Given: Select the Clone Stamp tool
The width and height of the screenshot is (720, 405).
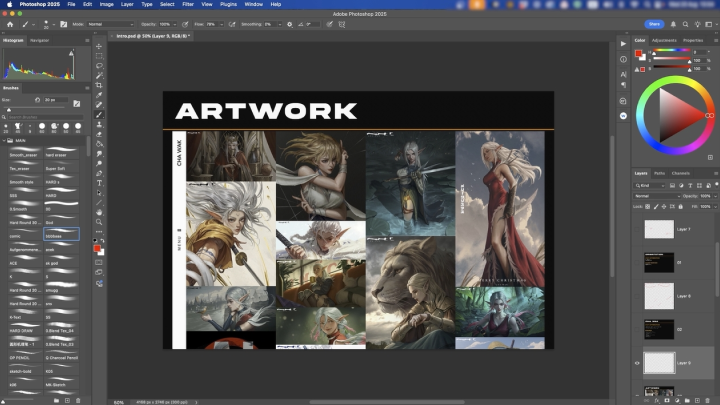Looking at the screenshot, I should tap(99, 124).
